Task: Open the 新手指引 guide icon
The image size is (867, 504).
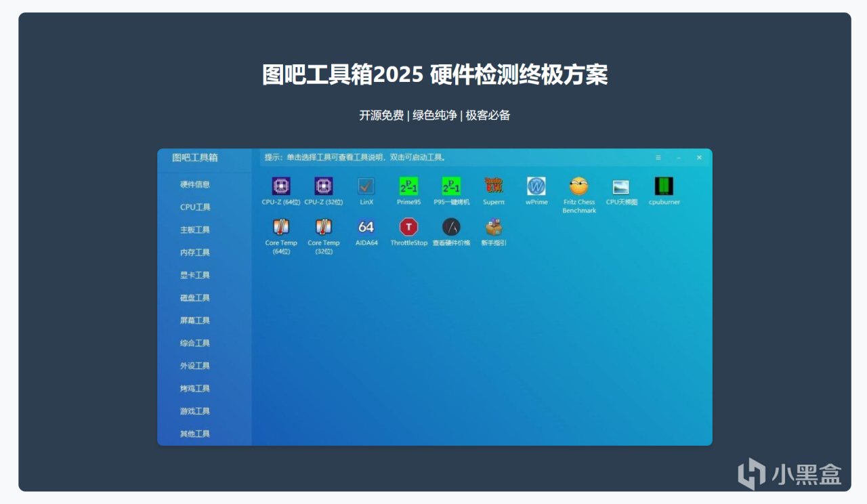Action: (x=494, y=227)
